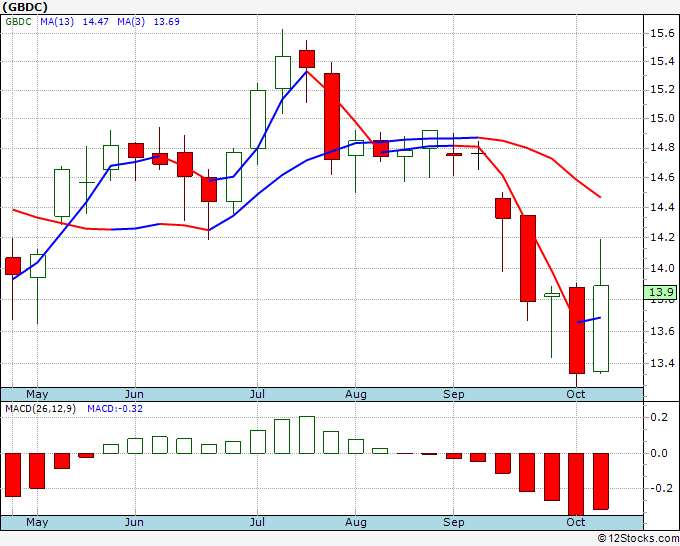Screen dimensions: 680x546
Task: Click Sep on the MACD time axis
Action: tap(454, 522)
